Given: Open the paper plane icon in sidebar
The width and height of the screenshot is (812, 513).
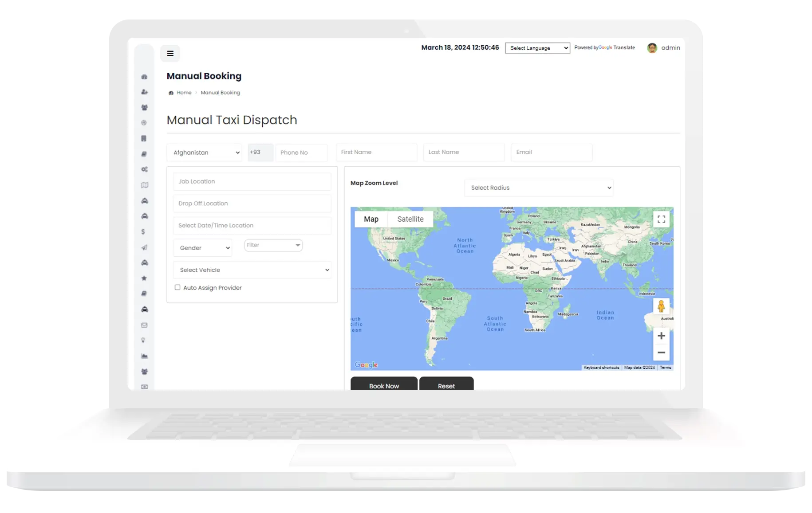Looking at the screenshot, I should coord(144,247).
